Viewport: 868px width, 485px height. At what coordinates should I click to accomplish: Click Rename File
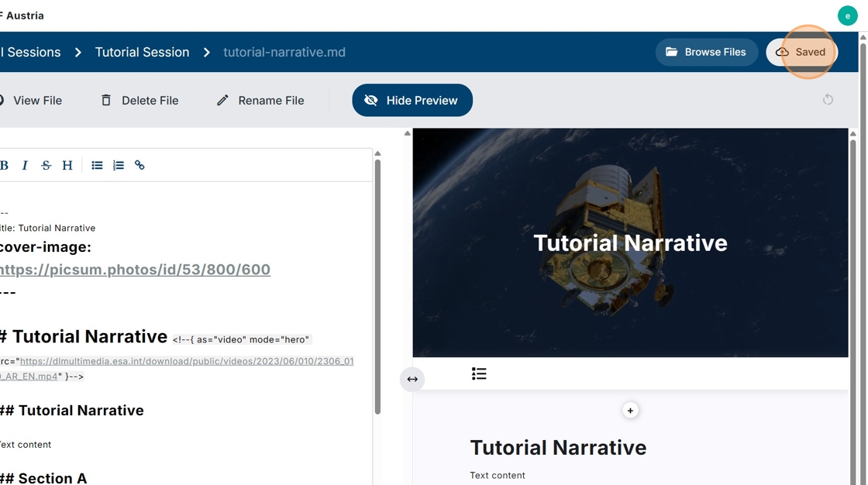pos(260,100)
